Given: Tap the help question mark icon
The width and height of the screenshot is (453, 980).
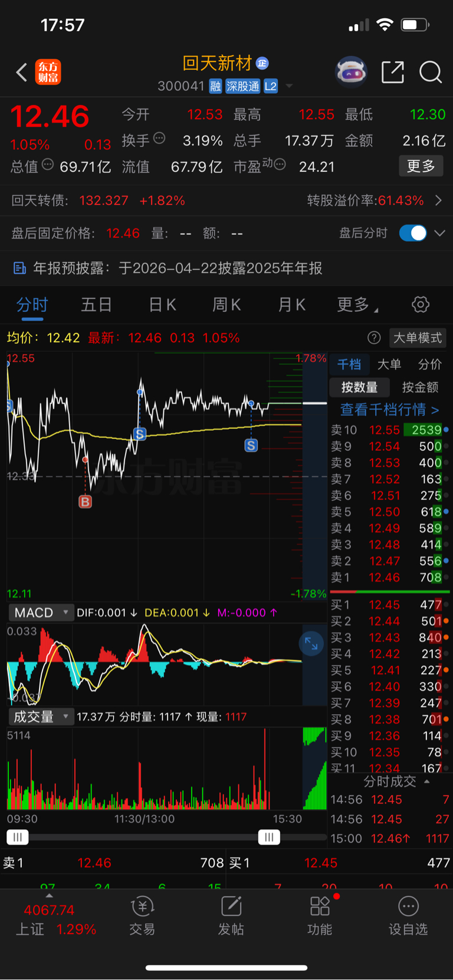Looking at the screenshot, I should tap(374, 338).
